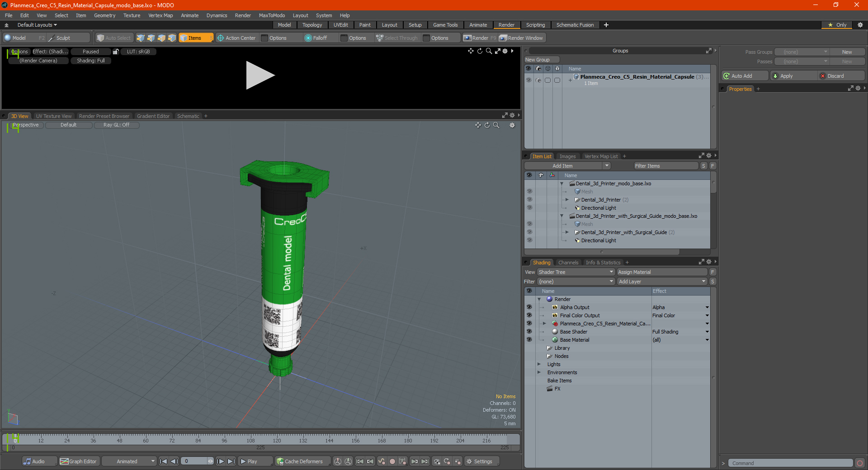The height and width of the screenshot is (470, 868).
Task: Toggle visibility of Base Material layer
Action: click(529, 340)
